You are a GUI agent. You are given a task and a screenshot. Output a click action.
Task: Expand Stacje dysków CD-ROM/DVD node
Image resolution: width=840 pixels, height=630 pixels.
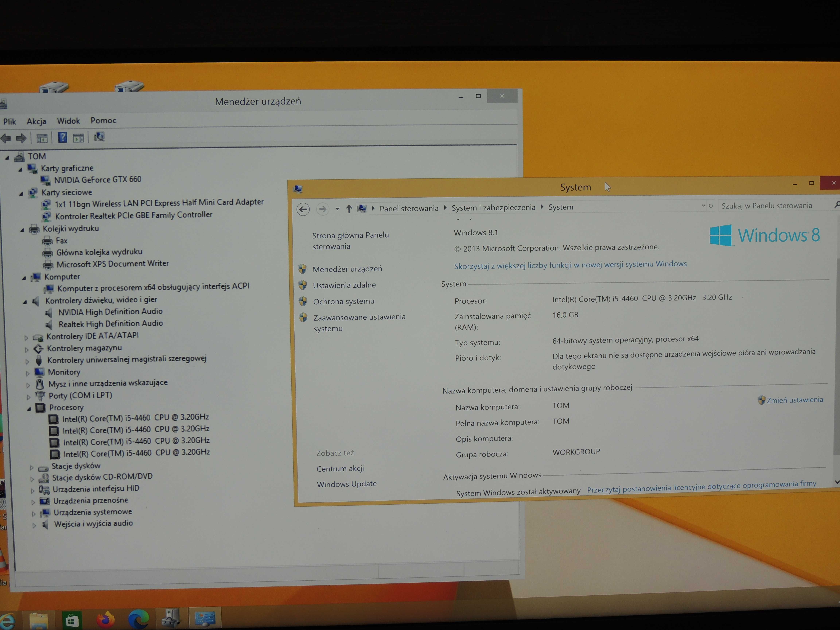(x=32, y=479)
